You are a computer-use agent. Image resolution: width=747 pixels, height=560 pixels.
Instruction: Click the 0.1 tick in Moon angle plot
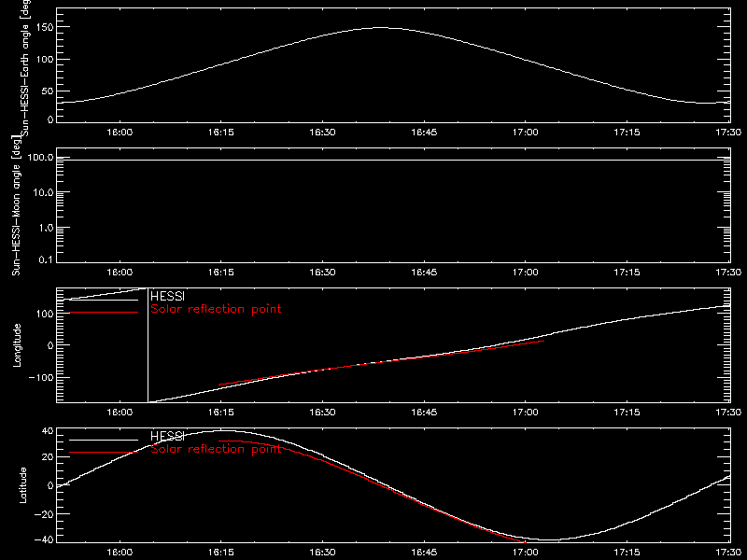(x=46, y=259)
